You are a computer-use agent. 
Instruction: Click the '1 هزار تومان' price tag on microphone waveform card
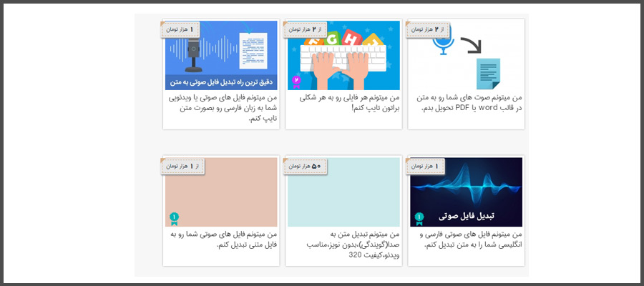pos(180,29)
